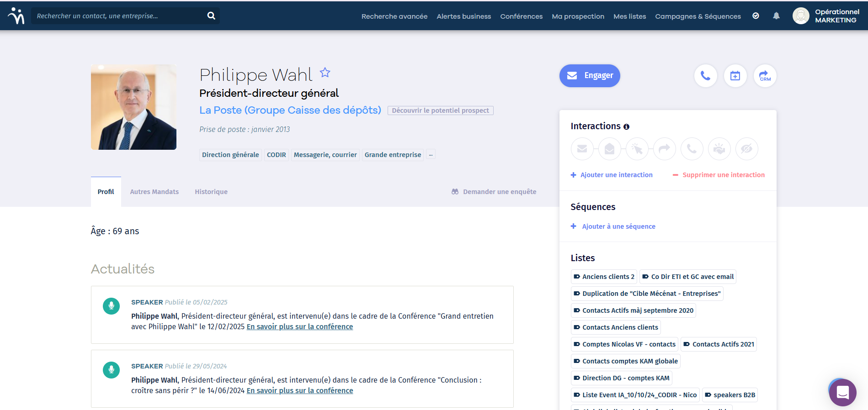Click the Nomination logo in the header
The image size is (868, 410).
click(x=16, y=16)
